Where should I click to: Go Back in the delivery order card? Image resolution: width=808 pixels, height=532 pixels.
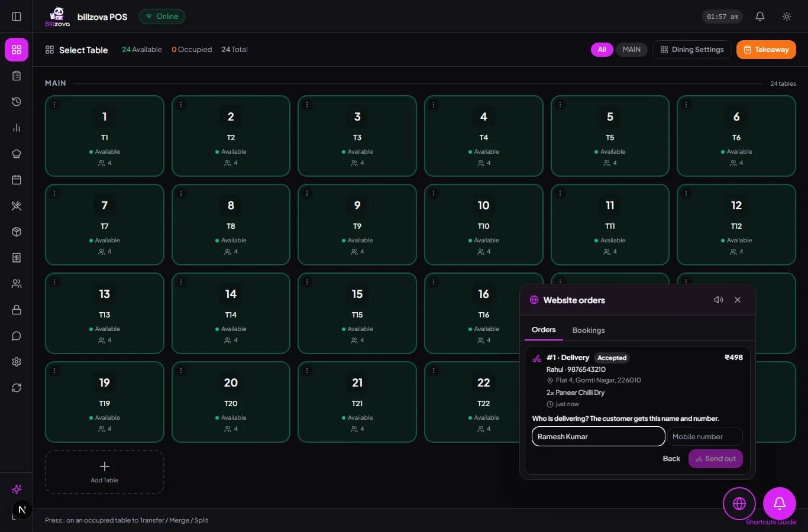pos(671,459)
